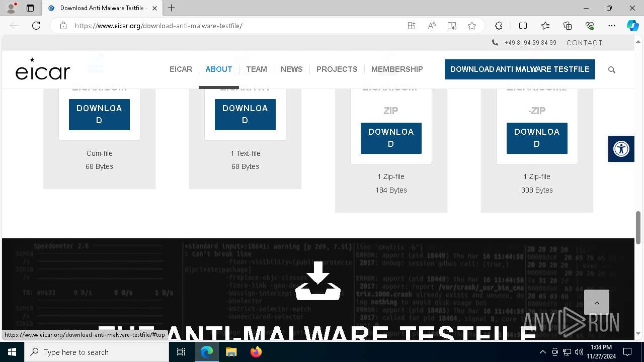Image resolution: width=644 pixels, height=362 pixels.
Task: Add this page to favorites star
Action: click(472, 26)
